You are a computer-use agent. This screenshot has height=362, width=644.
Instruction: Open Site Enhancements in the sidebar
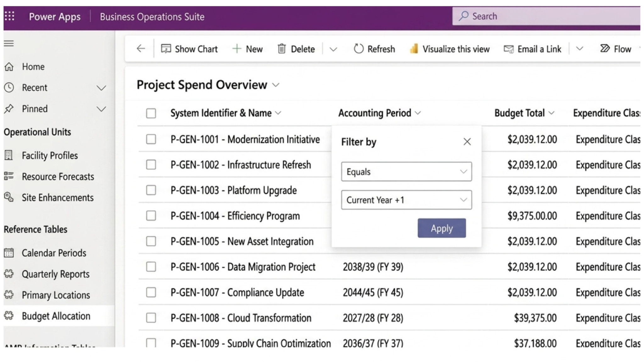[58, 198]
